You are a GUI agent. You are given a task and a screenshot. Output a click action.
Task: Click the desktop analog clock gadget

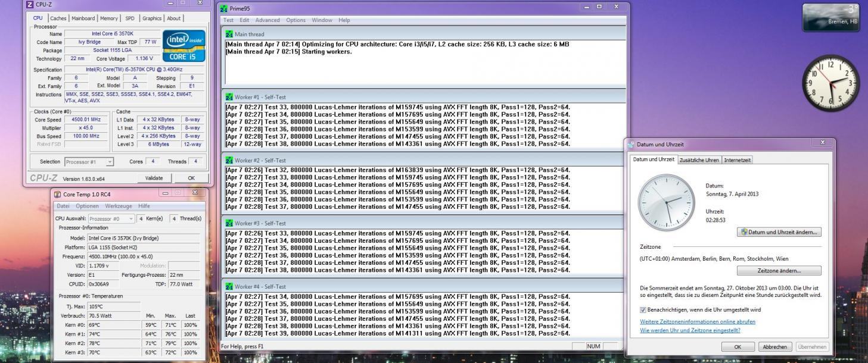point(830,82)
